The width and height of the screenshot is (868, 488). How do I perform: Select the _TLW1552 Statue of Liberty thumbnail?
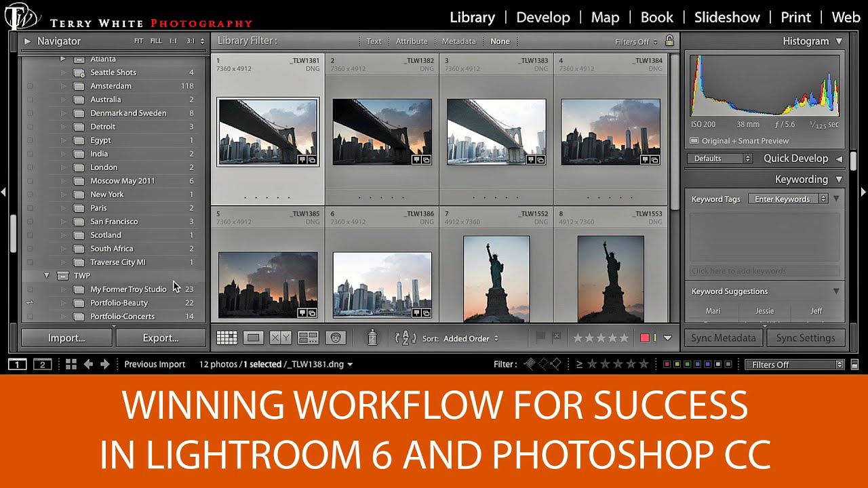pos(496,278)
